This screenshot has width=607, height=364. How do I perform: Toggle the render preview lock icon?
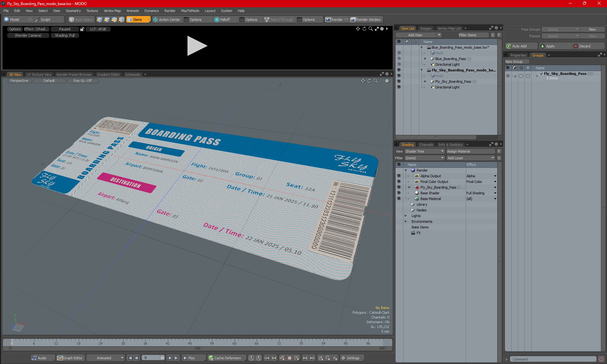[82, 29]
